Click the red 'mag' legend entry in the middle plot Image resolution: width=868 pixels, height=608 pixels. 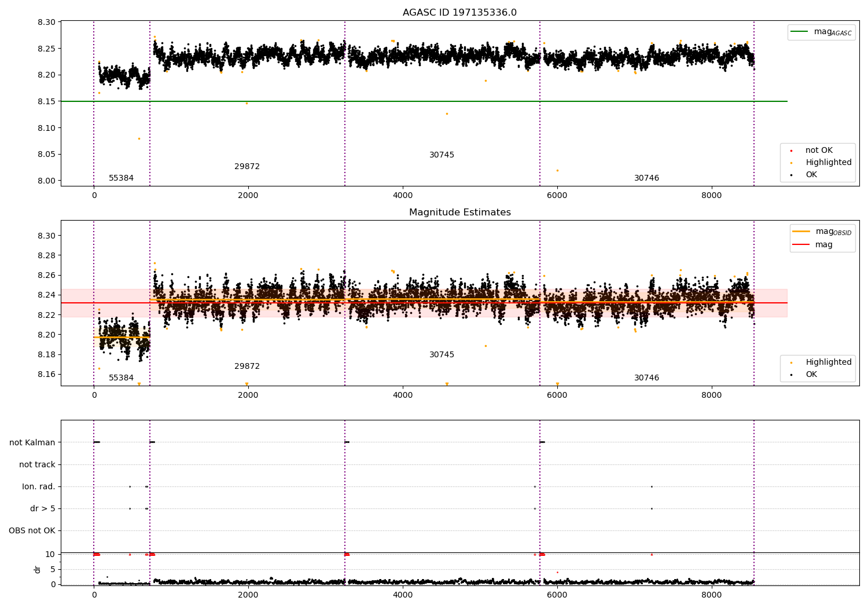(813, 245)
